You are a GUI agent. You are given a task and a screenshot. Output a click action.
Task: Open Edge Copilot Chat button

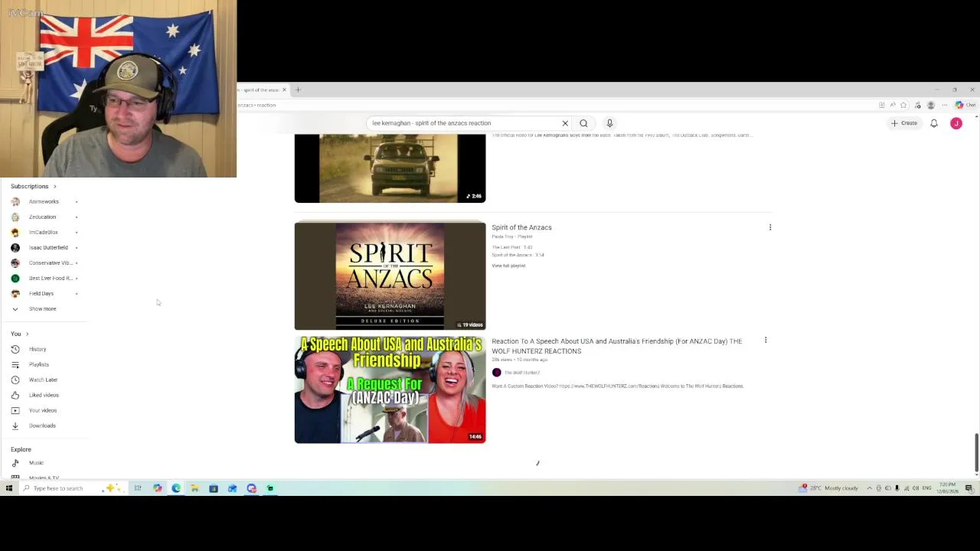tap(965, 105)
